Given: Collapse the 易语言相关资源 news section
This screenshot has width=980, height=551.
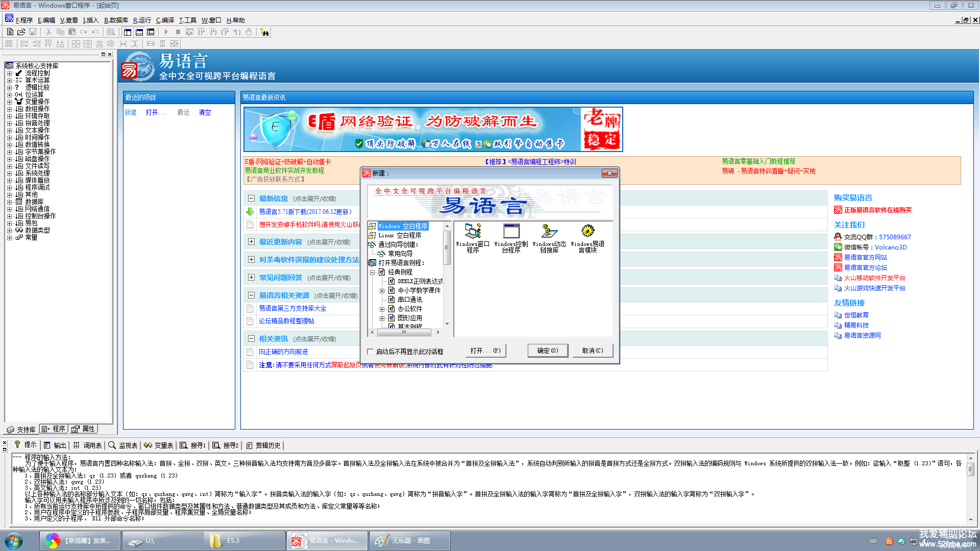Looking at the screenshot, I should 251,295.
